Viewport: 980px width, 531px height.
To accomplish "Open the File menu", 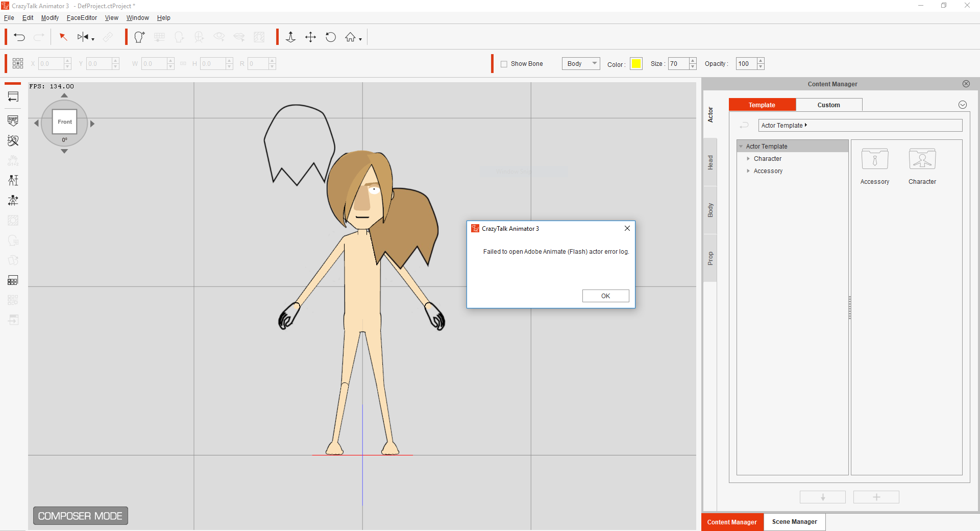I will tap(9, 18).
